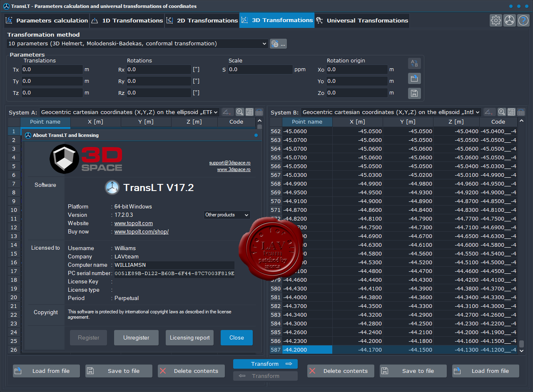The image size is (533, 392).
Task: Open the Universal Transformations tab
Action: point(362,20)
